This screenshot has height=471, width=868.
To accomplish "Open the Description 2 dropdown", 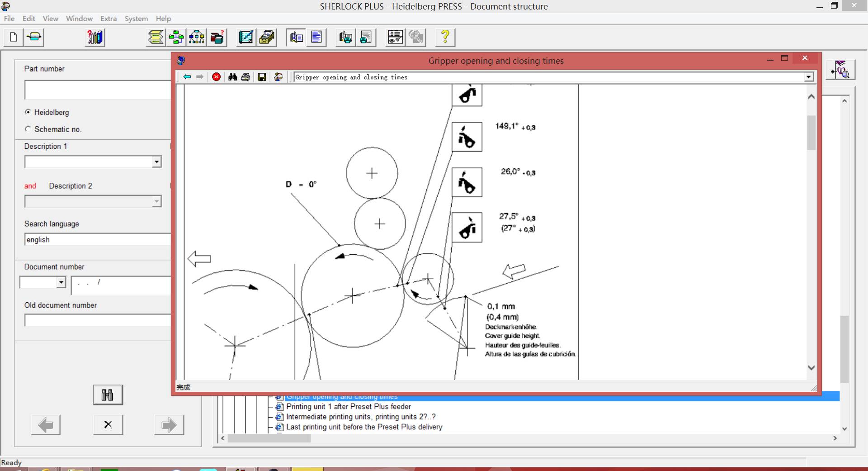I will coord(156,201).
